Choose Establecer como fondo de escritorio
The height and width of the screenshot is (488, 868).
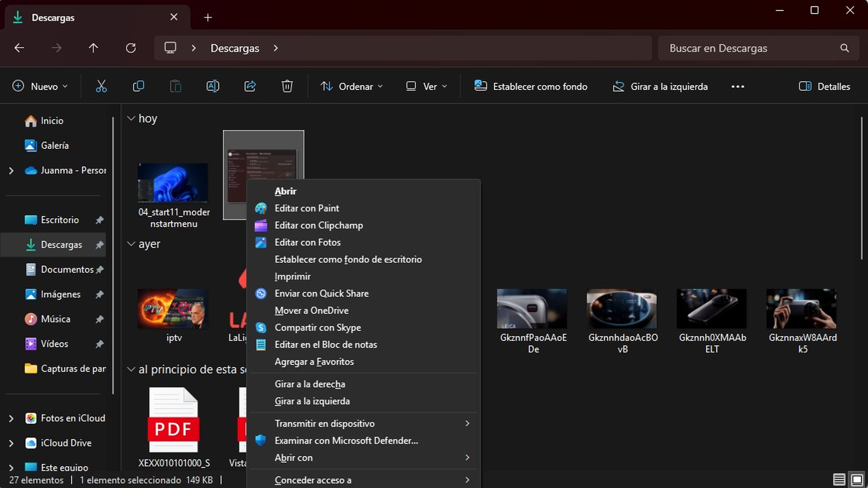[363, 260]
